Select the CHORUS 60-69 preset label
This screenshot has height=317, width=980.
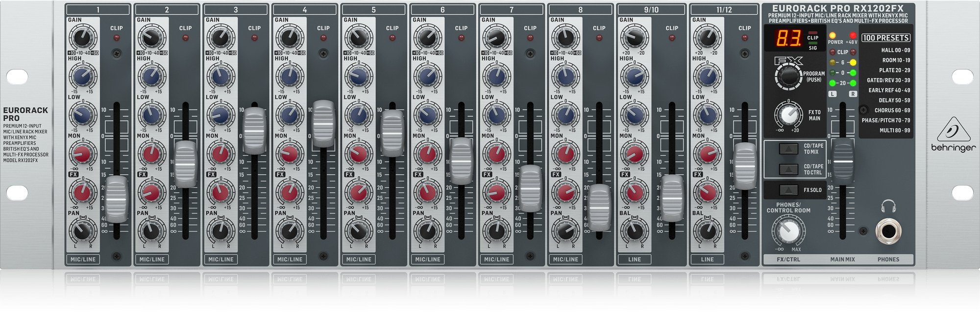[x=892, y=110]
